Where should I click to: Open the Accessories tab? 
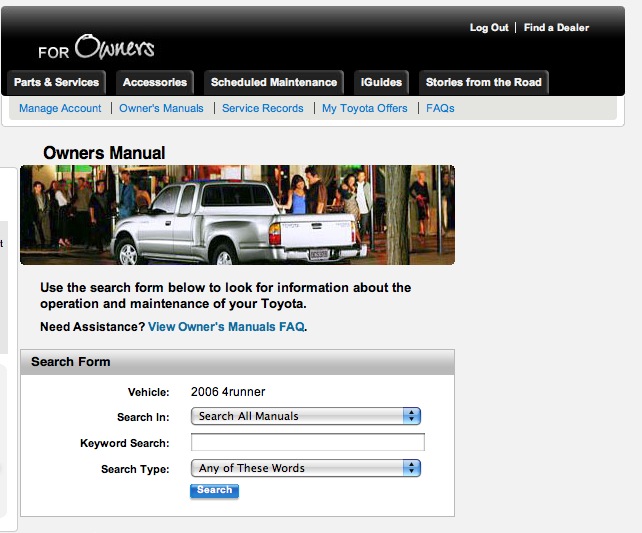(x=155, y=82)
